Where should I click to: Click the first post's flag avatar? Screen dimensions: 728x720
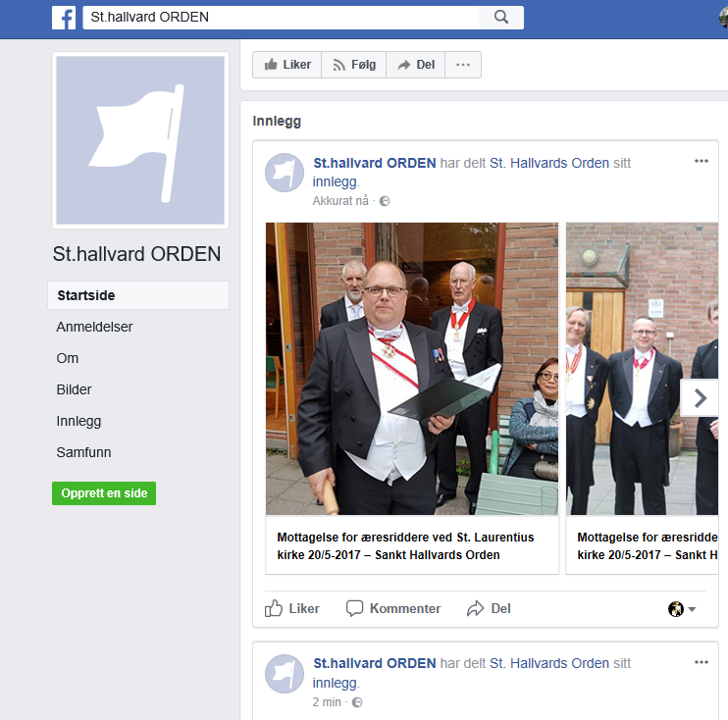click(x=285, y=173)
